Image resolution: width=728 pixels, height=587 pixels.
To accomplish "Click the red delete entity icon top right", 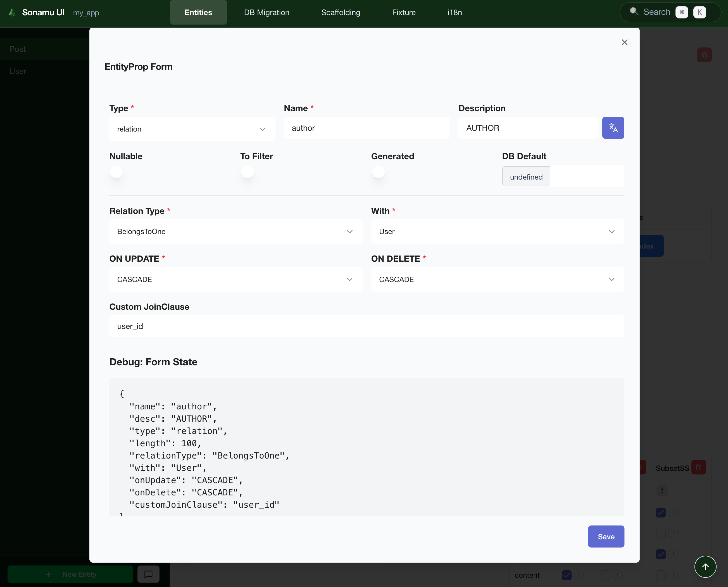I will [704, 55].
